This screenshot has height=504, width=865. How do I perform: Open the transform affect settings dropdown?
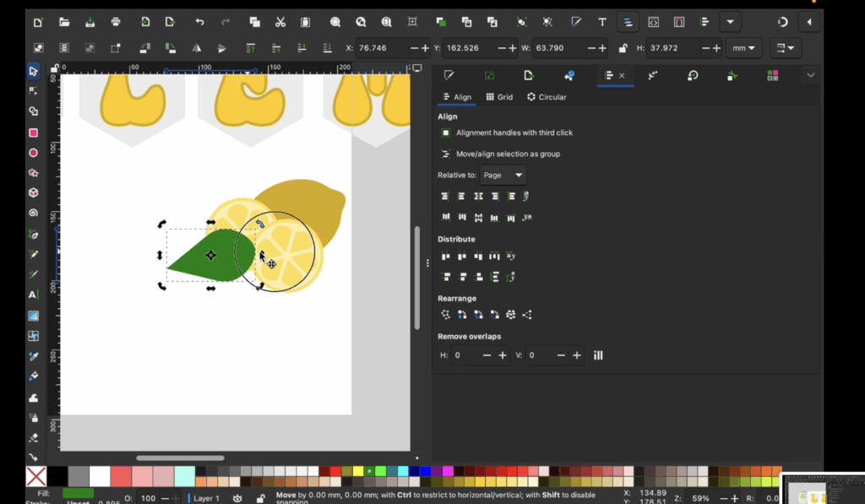785,48
